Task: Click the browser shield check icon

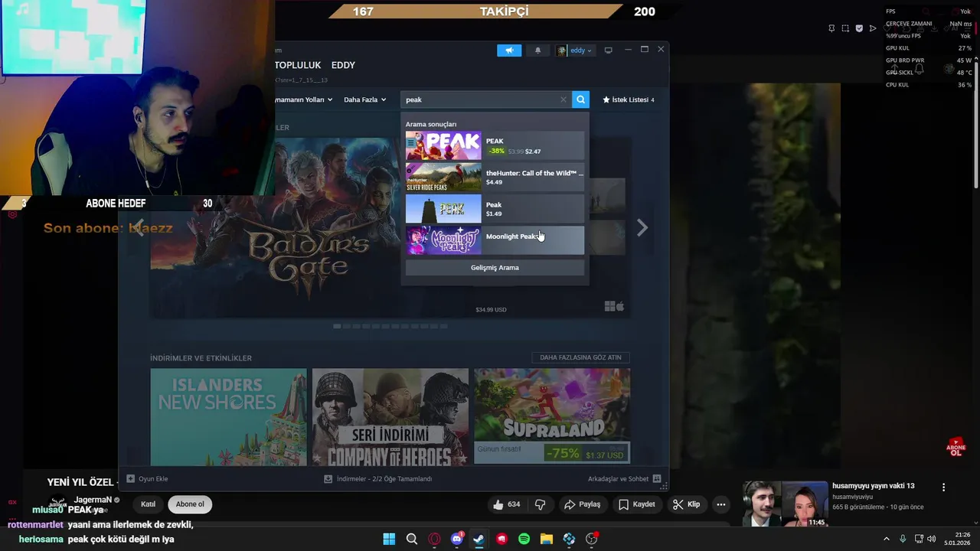Action: [859, 28]
